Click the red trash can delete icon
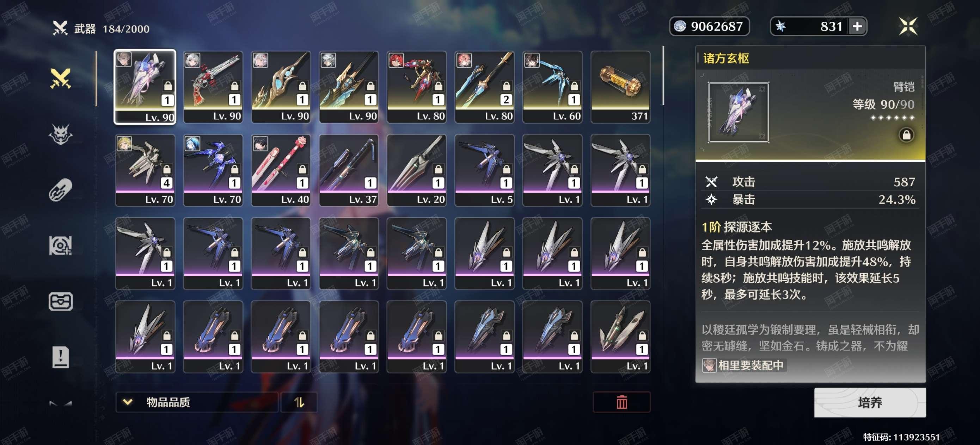Viewport: 980px width, 445px height. click(x=621, y=402)
